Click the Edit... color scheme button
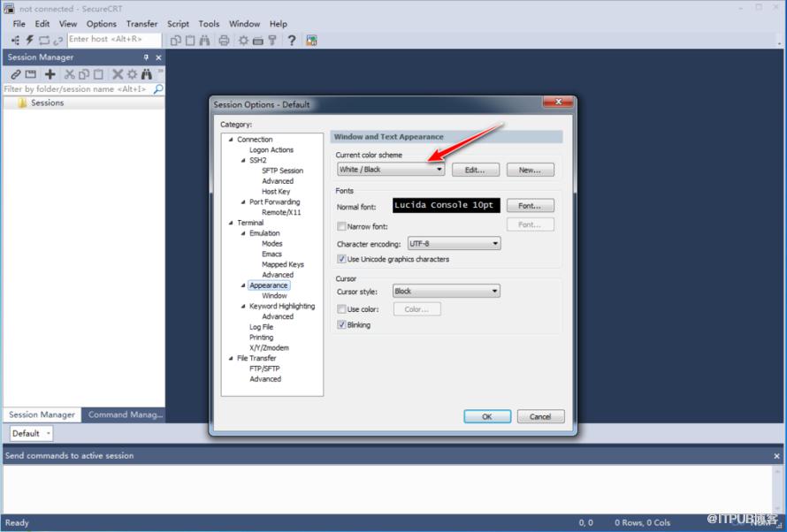Image resolution: width=787 pixels, height=532 pixels. pyautogui.click(x=476, y=170)
